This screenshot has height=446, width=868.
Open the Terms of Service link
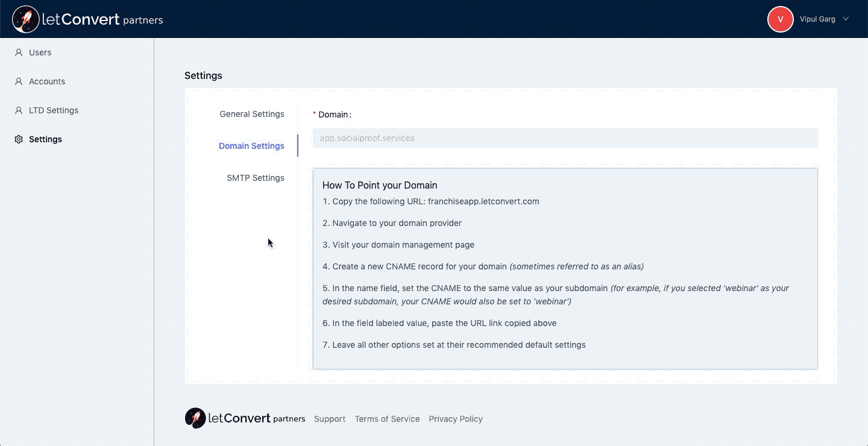coord(387,419)
